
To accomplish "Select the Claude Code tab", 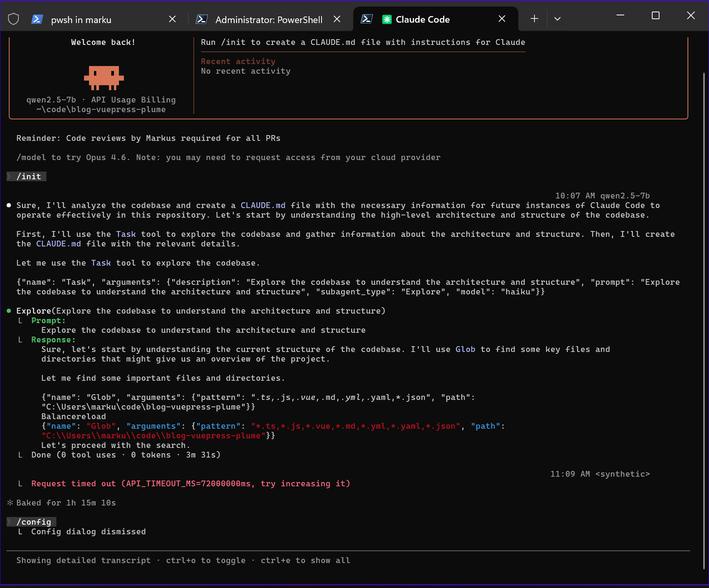I will [x=422, y=20].
